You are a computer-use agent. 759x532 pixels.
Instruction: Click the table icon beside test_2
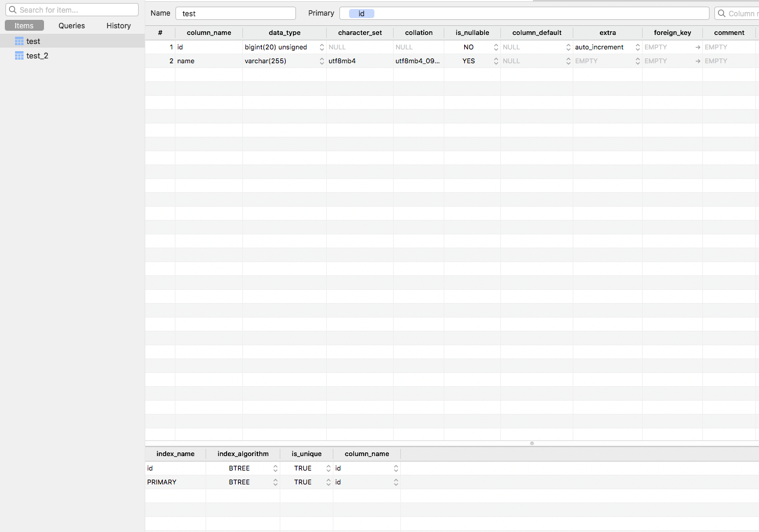click(x=19, y=55)
